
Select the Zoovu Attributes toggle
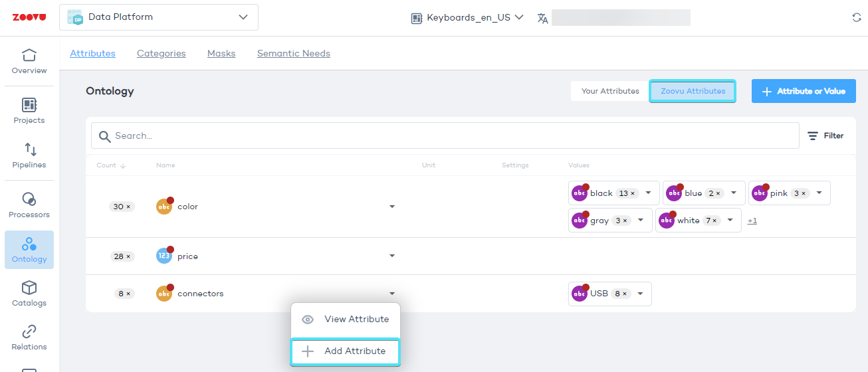693,91
